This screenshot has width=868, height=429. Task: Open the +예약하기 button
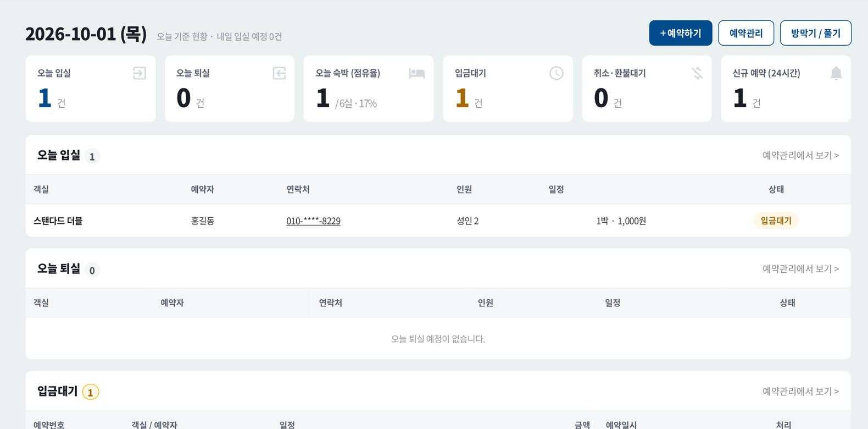pyautogui.click(x=681, y=33)
